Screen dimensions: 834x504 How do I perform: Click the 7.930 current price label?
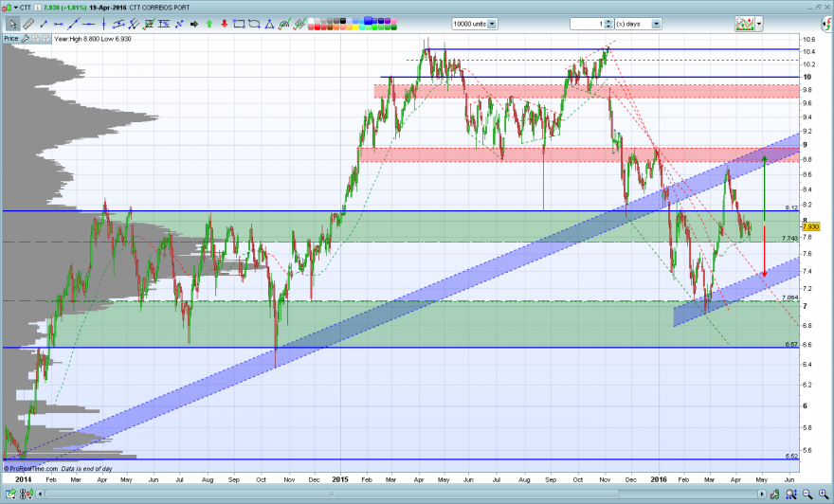coord(811,226)
